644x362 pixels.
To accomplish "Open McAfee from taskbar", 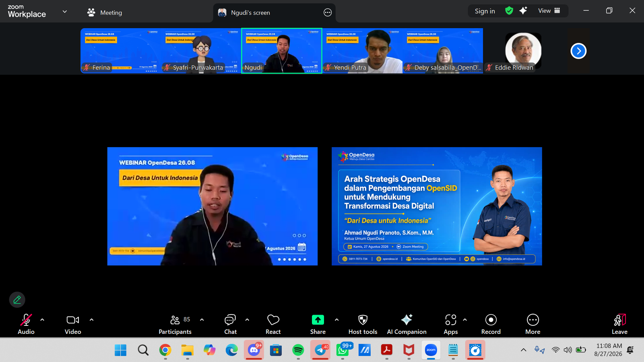I will point(409,350).
